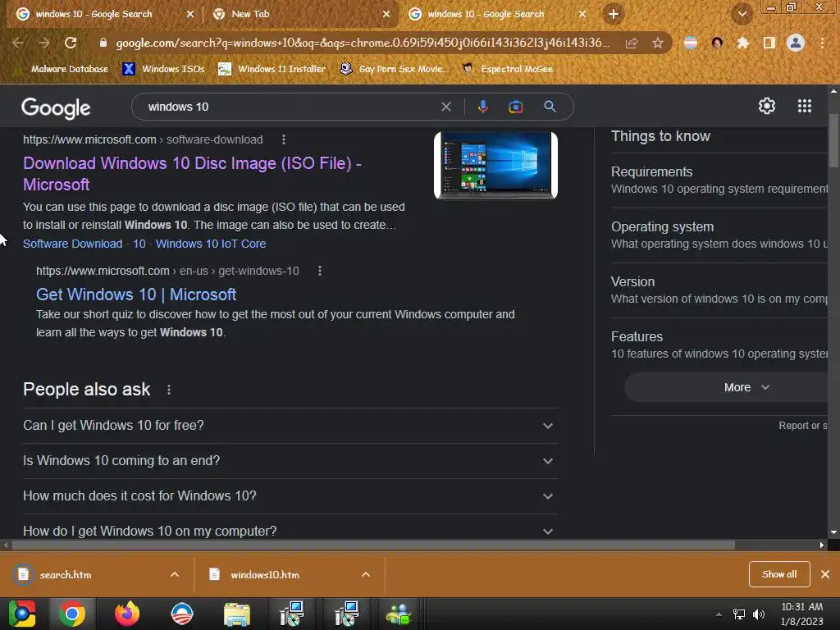The image size is (840, 630).
Task: Open the Chrome three-dot menu
Action: tap(822, 43)
